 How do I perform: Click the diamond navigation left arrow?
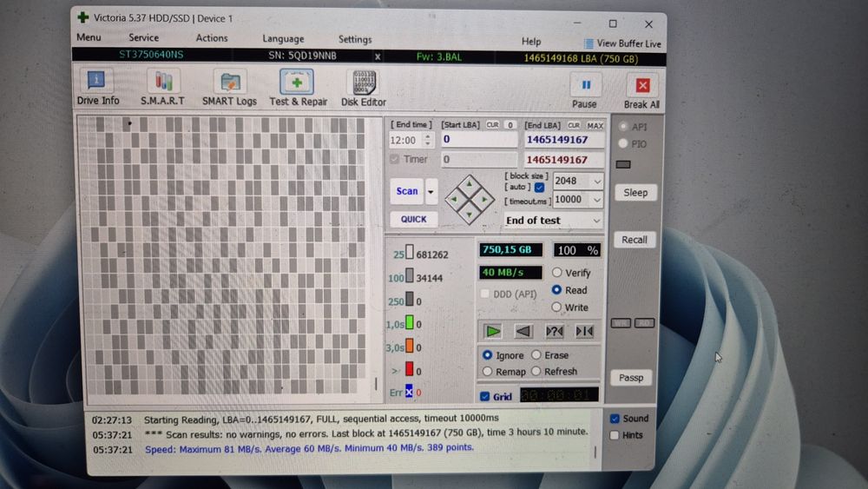click(x=454, y=200)
